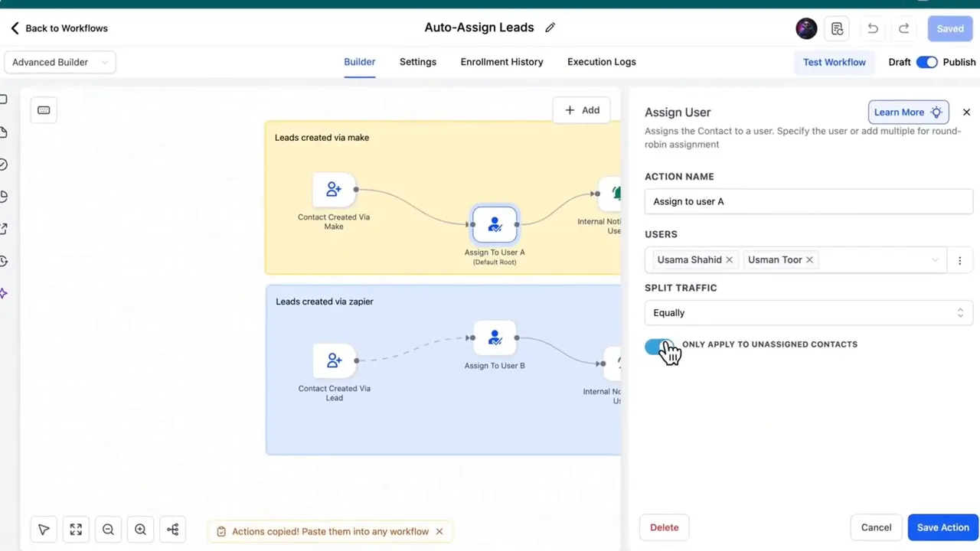Open the sticky note icon in sidebar
The width and height of the screenshot is (980, 551).
(4, 132)
